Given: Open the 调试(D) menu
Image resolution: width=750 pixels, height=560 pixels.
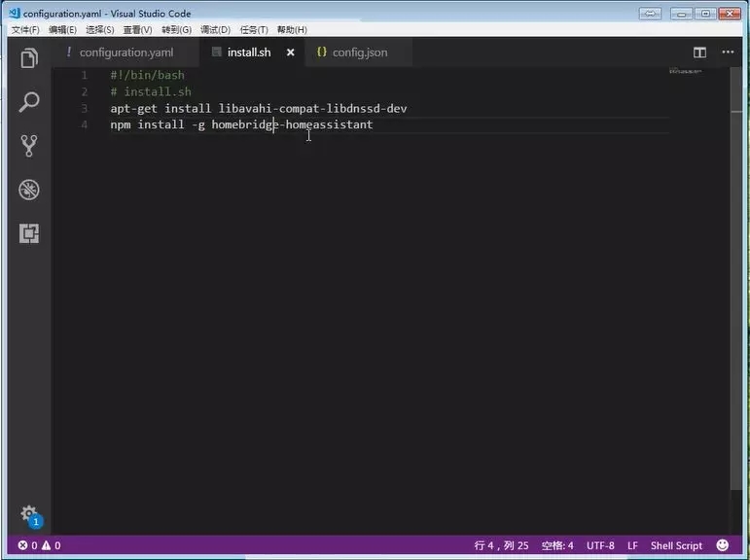Looking at the screenshot, I should [215, 30].
